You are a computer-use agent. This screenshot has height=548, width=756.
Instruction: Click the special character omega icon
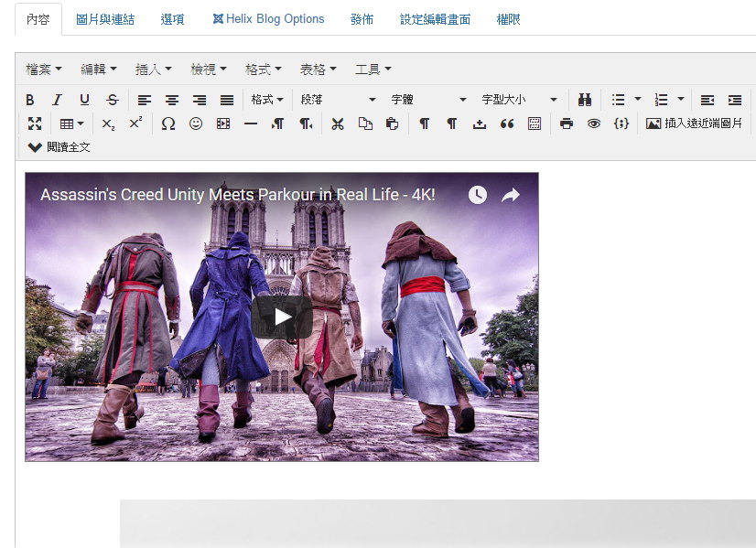point(167,124)
